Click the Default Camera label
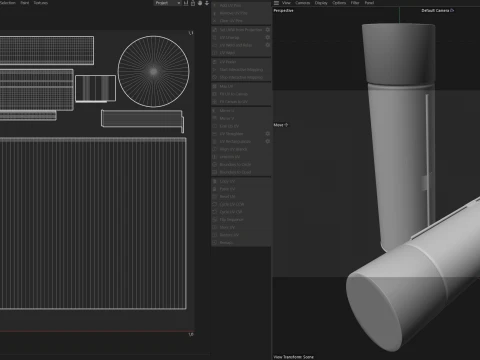Image resolution: width=480 pixels, height=360 pixels. point(435,10)
